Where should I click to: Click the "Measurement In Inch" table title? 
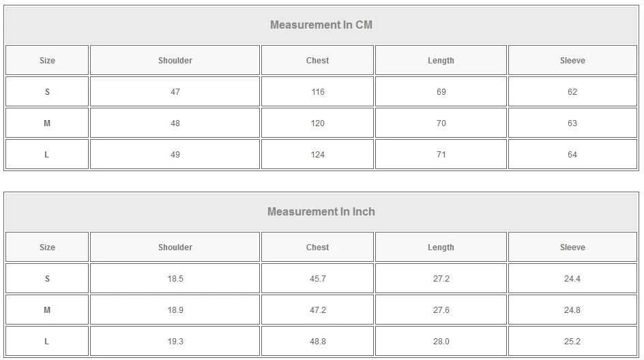pyautogui.click(x=321, y=212)
